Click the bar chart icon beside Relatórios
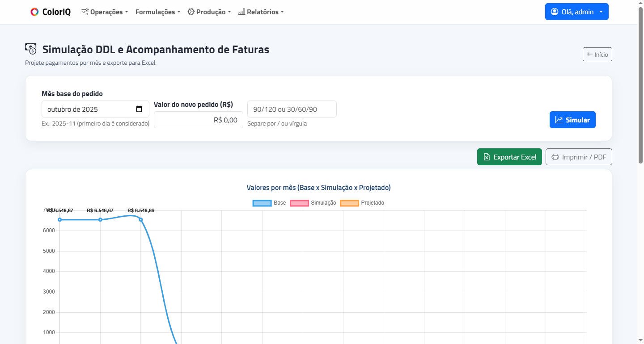The height and width of the screenshot is (344, 644). pyautogui.click(x=241, y=12)
